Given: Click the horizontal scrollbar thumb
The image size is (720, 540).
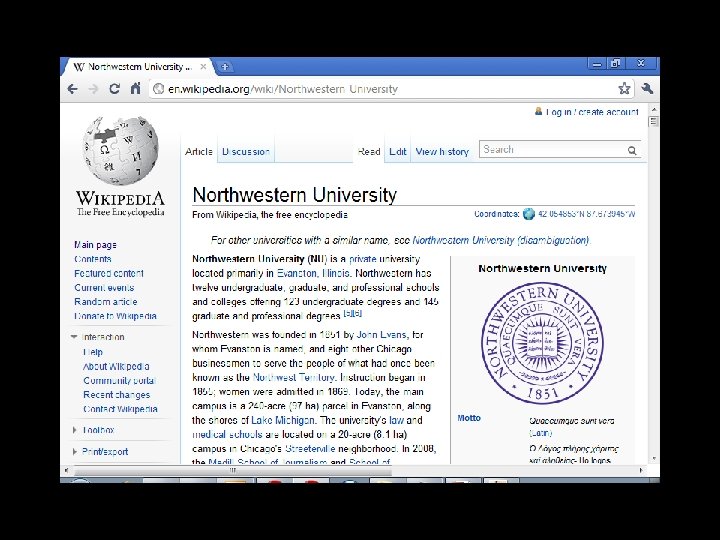Looking at the screenshot, I should click(233, 470).
